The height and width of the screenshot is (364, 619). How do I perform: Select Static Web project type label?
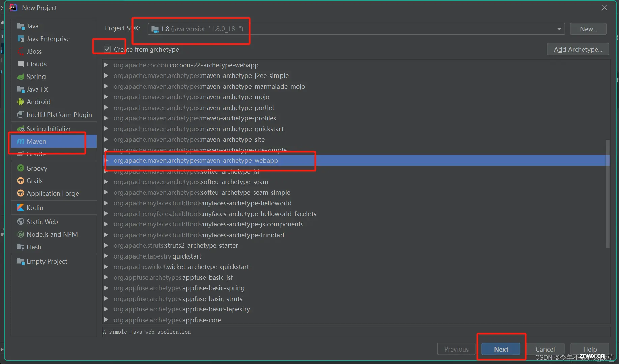coord(42,221)
